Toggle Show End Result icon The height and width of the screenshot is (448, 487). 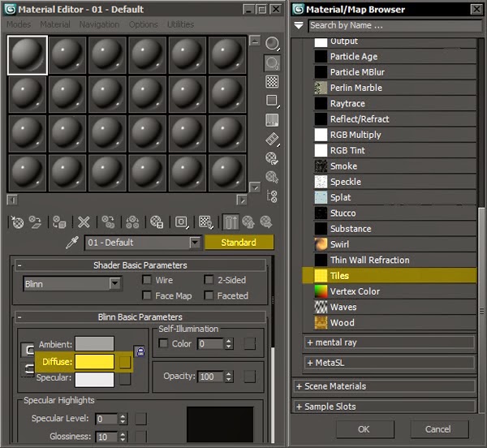tap(231, 222)
